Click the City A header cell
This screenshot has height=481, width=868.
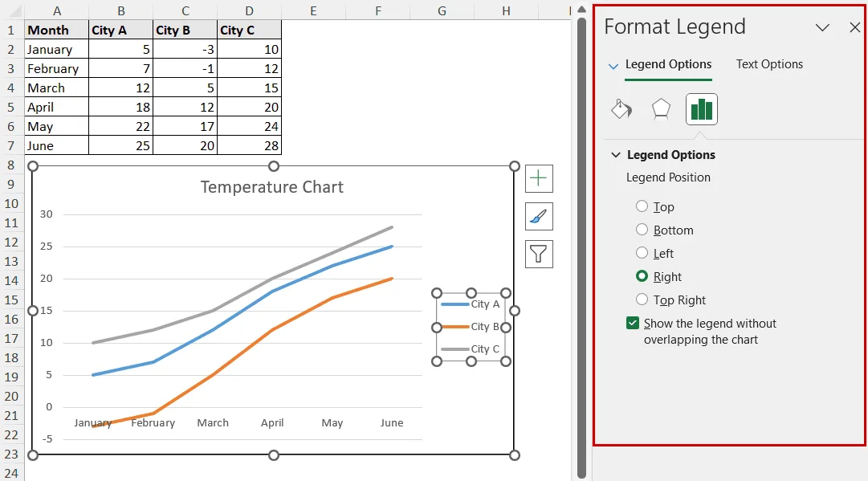tap(120, 30)
